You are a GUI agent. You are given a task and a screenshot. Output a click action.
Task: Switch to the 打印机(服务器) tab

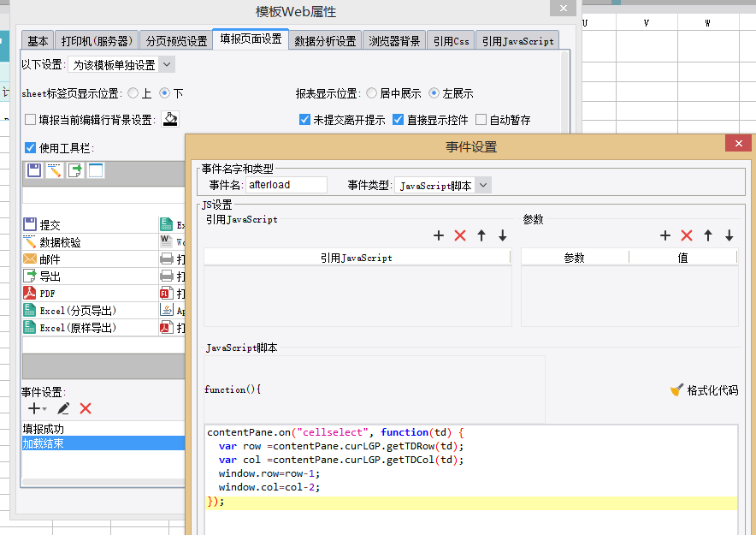(97, 41)
